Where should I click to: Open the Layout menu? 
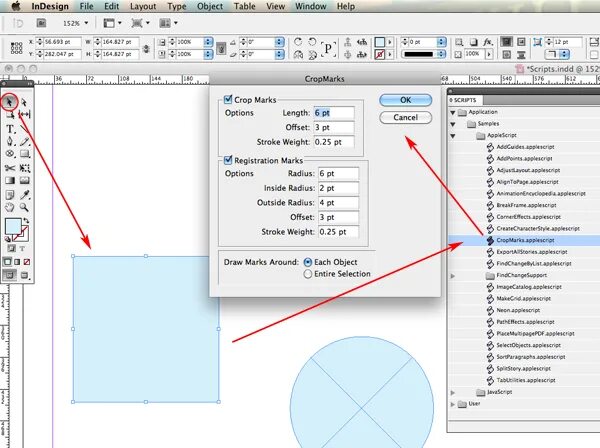click(143, 6)
